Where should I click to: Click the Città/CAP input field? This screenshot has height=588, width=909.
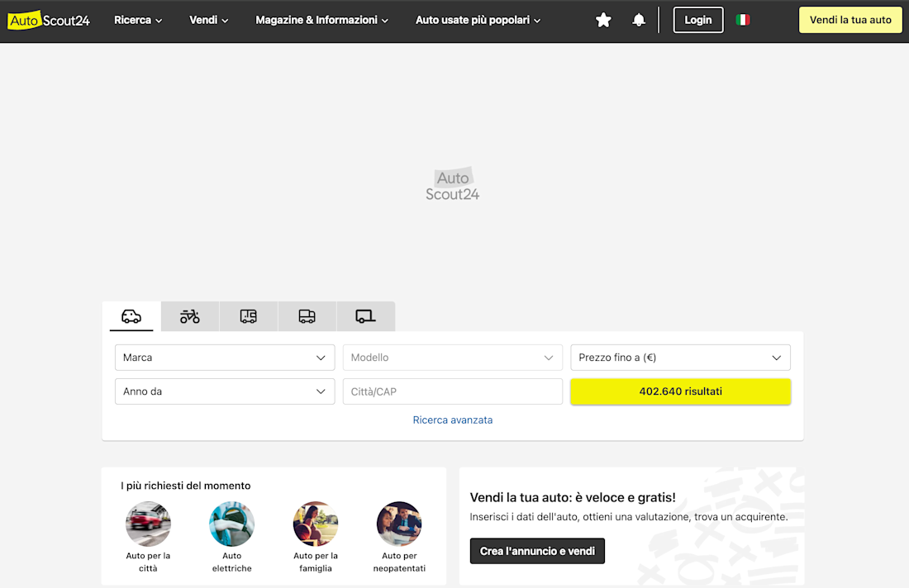(x=452, y=391)
